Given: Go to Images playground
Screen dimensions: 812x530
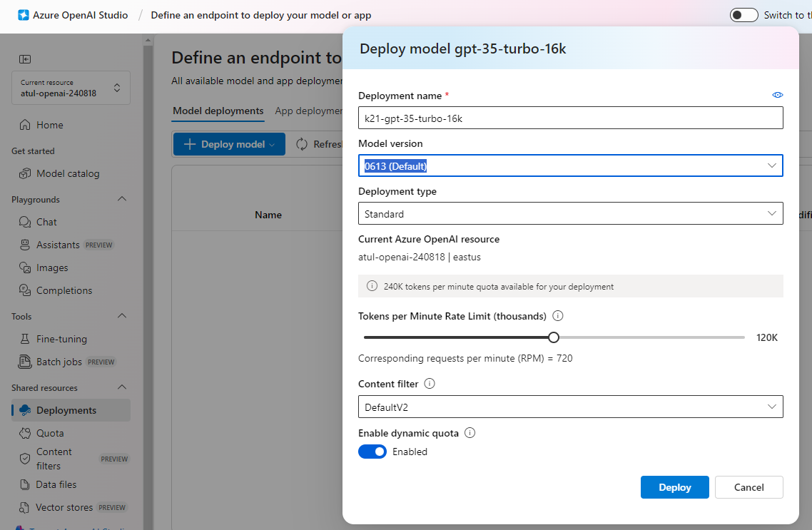Looking at the screenshot, I should pos(52,267).
